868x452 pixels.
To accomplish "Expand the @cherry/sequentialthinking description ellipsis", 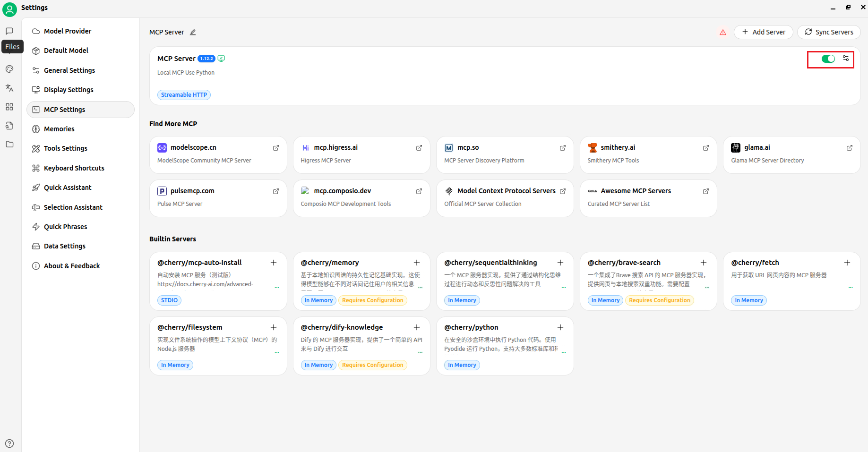I will pos(564,287).
